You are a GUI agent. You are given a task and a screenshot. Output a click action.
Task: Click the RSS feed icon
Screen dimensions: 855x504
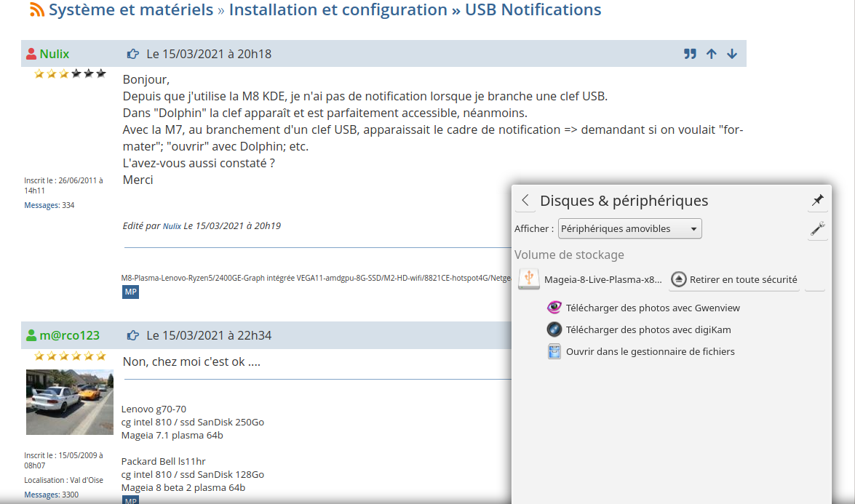(37, 9)
